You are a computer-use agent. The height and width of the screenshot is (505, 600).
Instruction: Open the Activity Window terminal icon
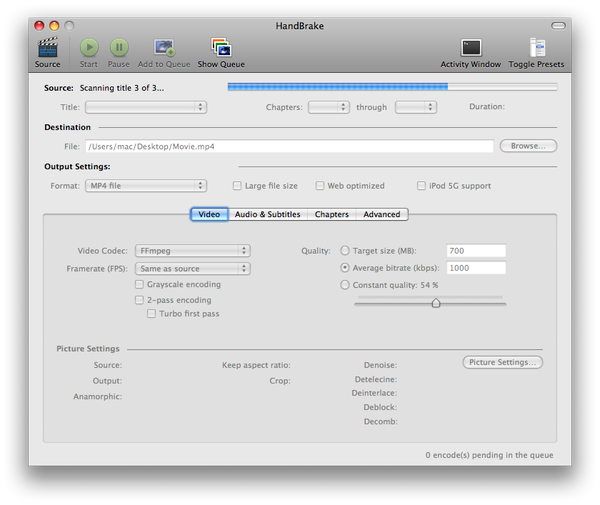coord(471,48)
